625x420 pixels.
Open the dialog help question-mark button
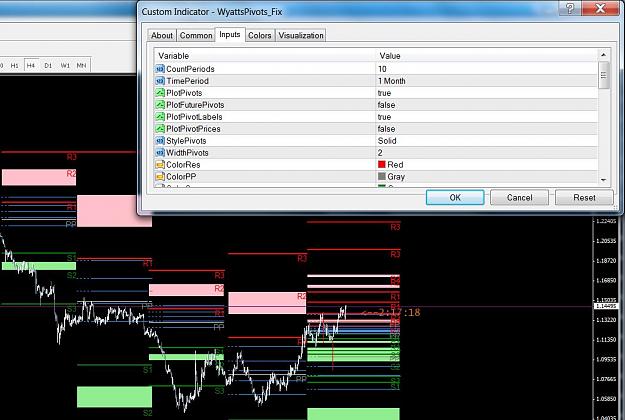(570, 8)
